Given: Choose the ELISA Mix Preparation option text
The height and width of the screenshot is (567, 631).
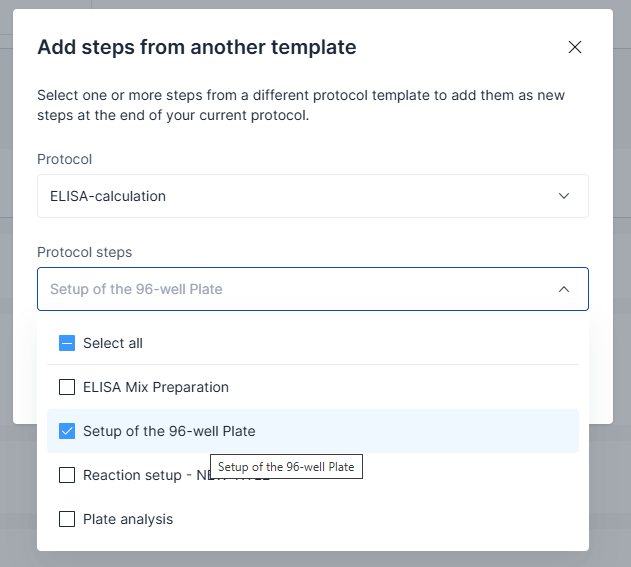Looking at the screenshot, I should coord(156,387).
